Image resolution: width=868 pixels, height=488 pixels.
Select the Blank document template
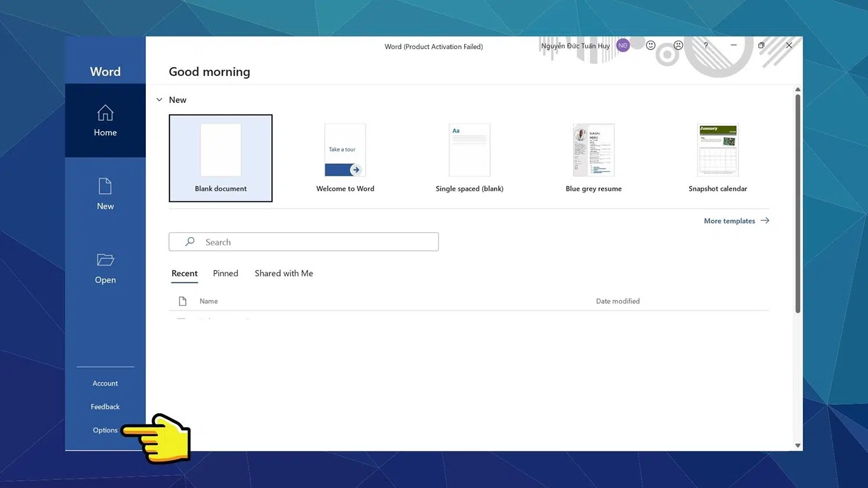220,158
